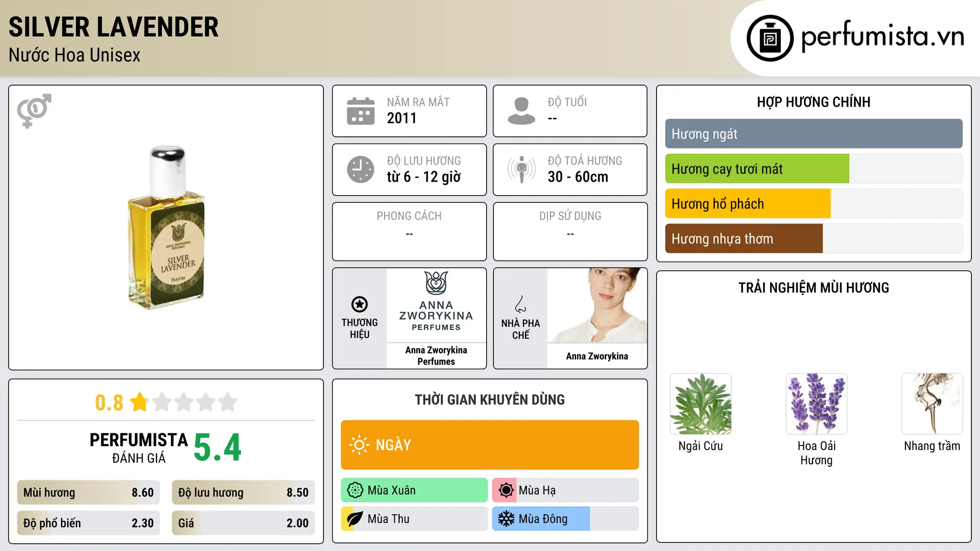
Task: Click the filled gold rating star
Action: click(139, 402)
